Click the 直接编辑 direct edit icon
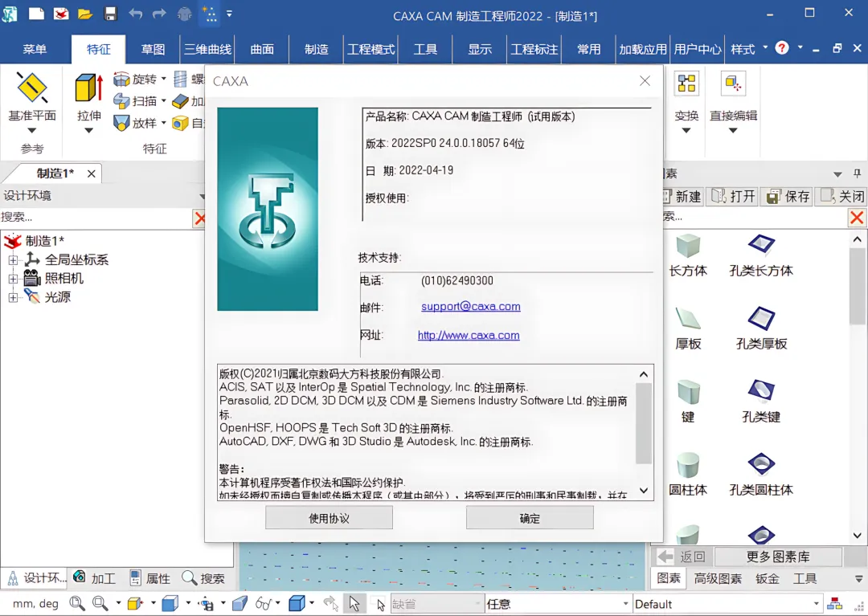This screenshot has width=868, height=616. point(733,84)
